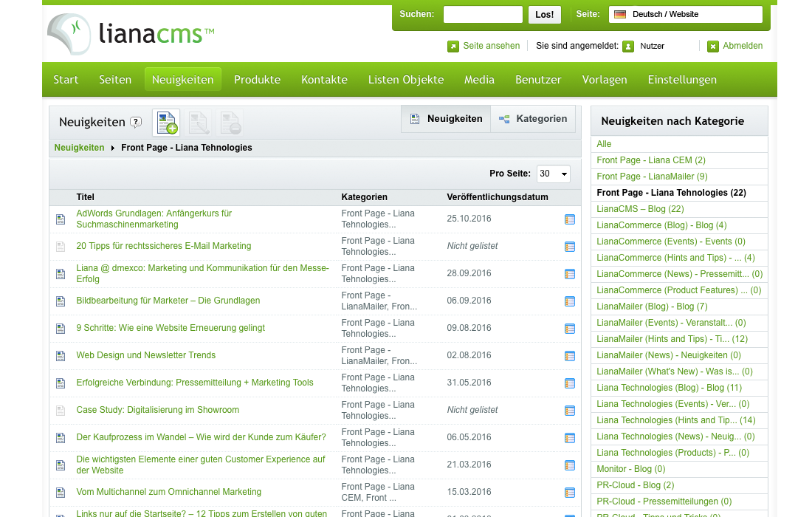Click the Kategorien column header
Image resolution: width=812 pixels, height=517 pixels.
click(364, 197)
